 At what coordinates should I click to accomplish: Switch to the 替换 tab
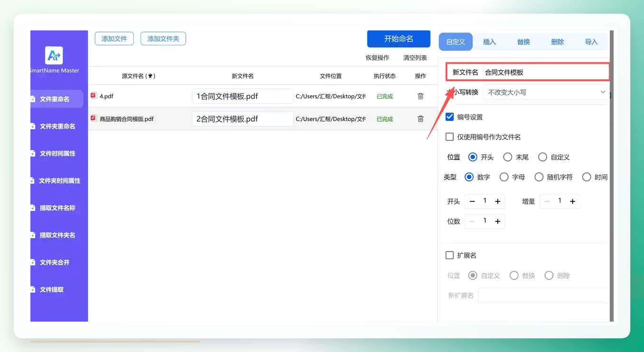coord(523,42)
